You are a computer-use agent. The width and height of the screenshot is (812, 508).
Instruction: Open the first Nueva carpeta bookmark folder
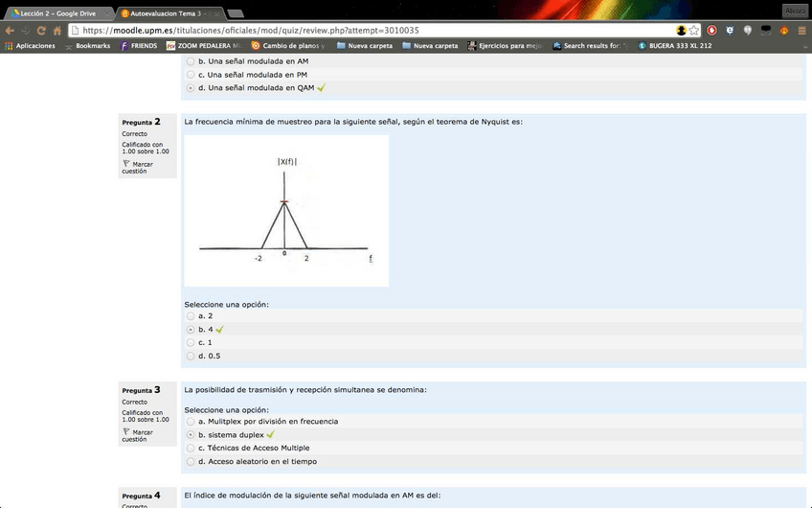click(365, 46)
